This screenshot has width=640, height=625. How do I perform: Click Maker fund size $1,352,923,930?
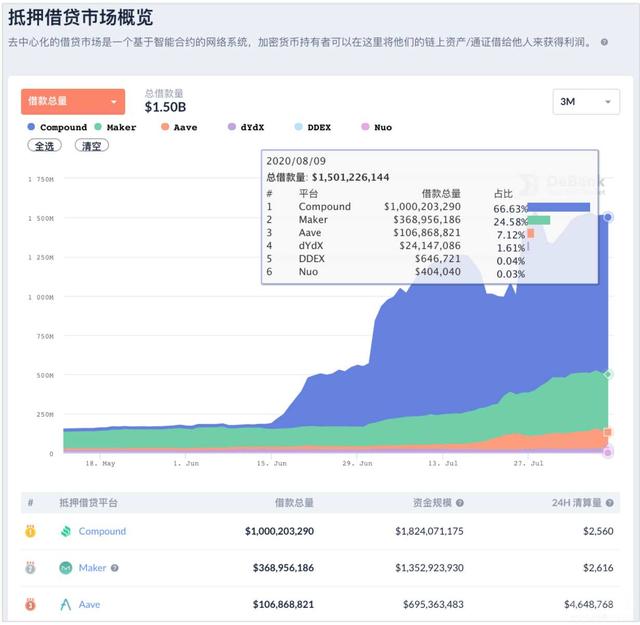point(429,568)
